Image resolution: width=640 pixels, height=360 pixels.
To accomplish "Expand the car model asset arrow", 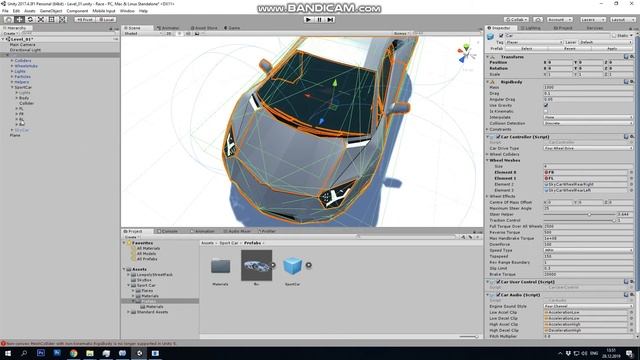I will click(273, 265).
